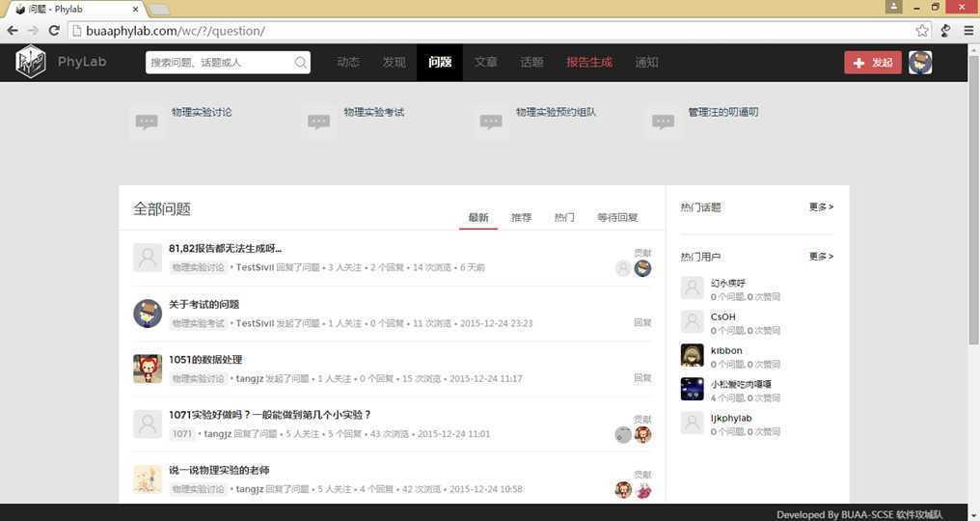Close the 问题 - Phylab browser tab
This screenshot has width=980, height=521.
(x=136, y=10)
